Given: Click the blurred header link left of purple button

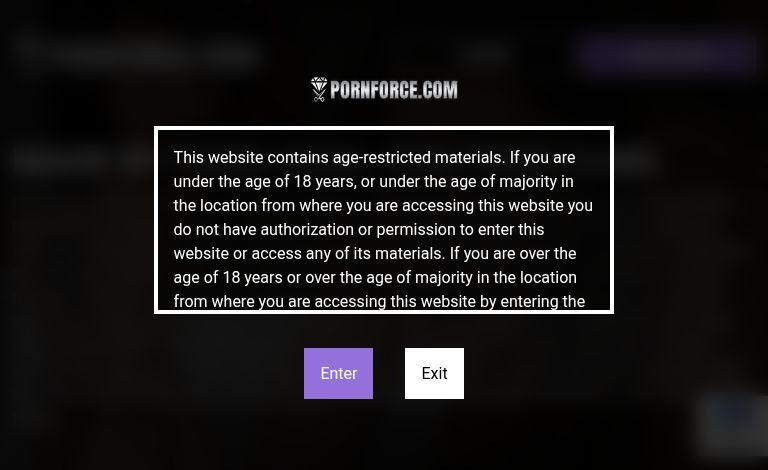Looking at the screenshot, I should 488,53.
